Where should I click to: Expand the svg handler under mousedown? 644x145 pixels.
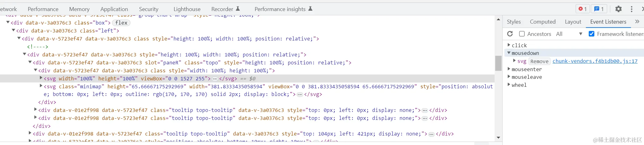pos(515,61)
